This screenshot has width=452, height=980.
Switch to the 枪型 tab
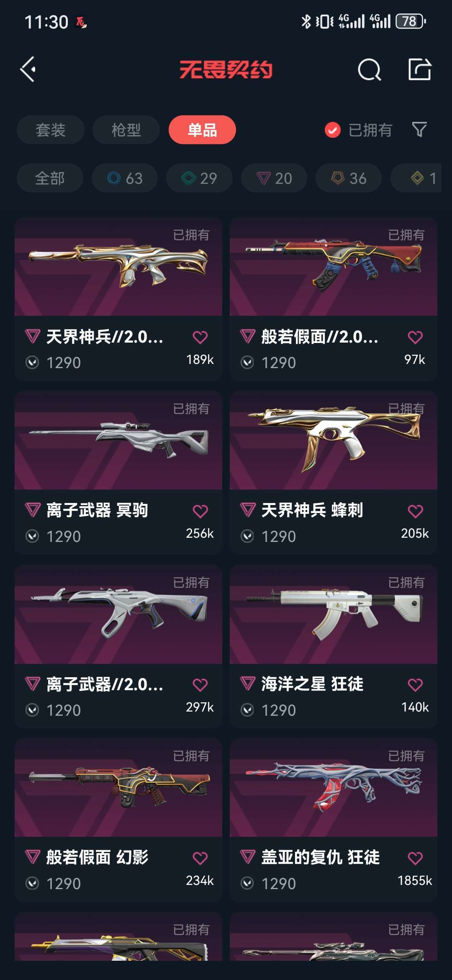[126, 130]
